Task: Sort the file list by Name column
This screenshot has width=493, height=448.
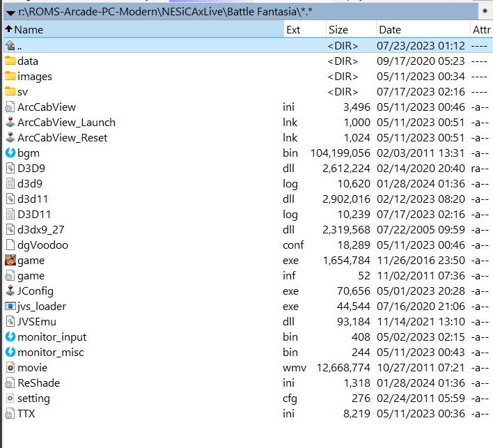Action: [x=143, y=29]
